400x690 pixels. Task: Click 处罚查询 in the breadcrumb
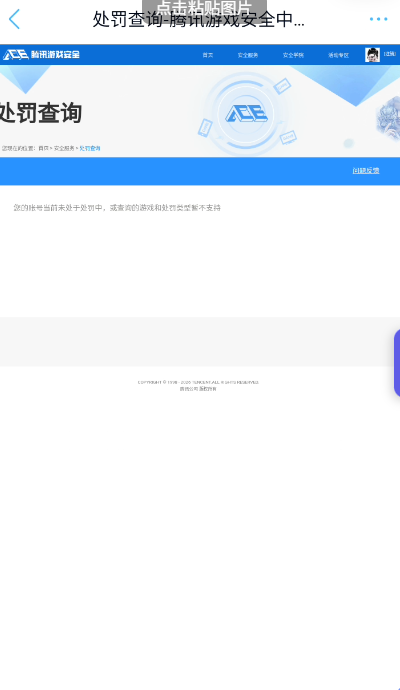click(90, 148)
